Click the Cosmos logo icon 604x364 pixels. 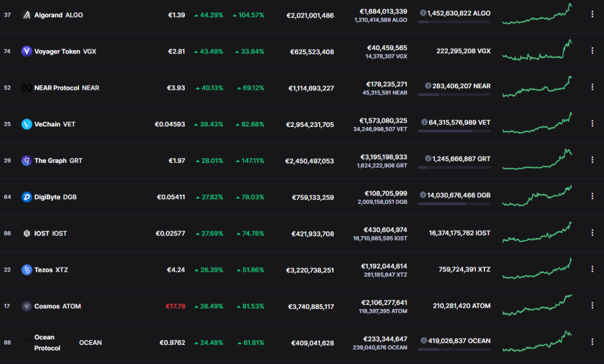(26, 306)
